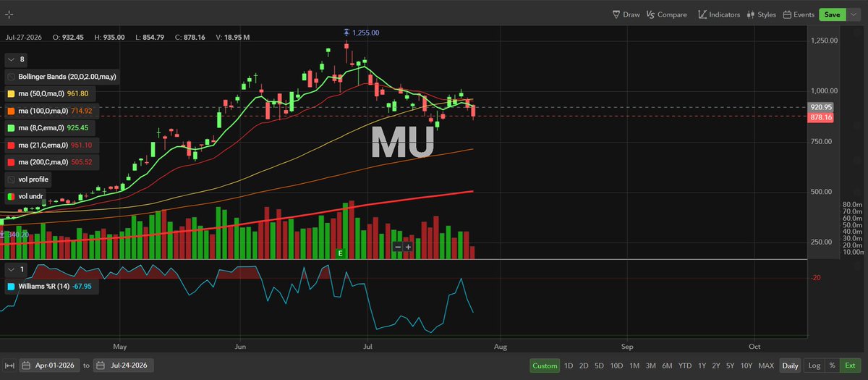Viewport: 868px width, 380px height.
Task: Click the minus zoom-out chart button
Action: click(x=397, y=247)
